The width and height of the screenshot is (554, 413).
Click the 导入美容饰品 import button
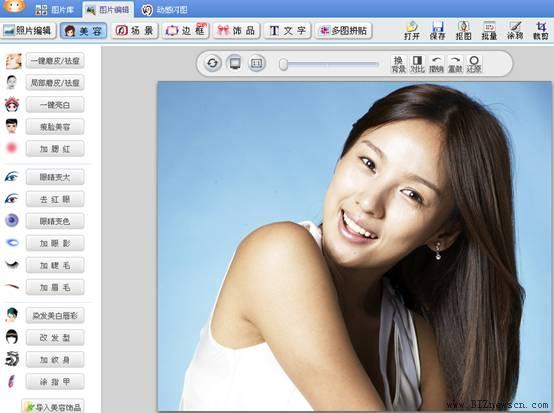tap(54, 407)
